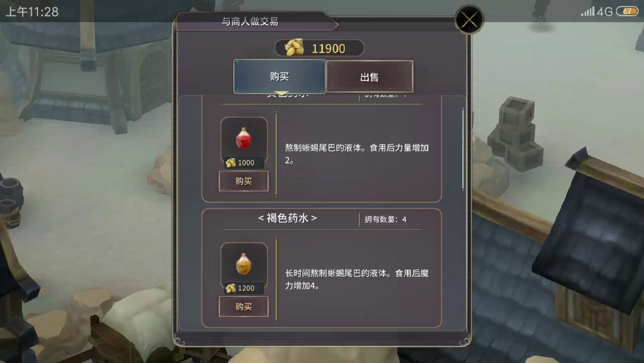Screen dimensions: 644x363
Task: Tap the red potion item icon
Action: (244, 139)
